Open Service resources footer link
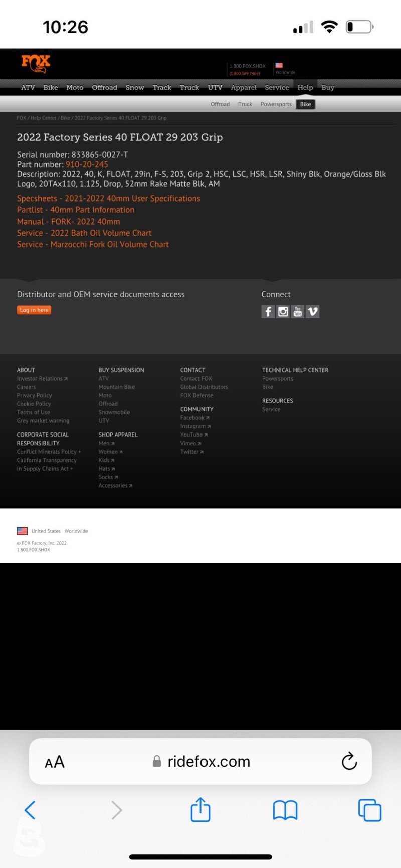Viewport: 401px width, 868px height. pos(271,409)
